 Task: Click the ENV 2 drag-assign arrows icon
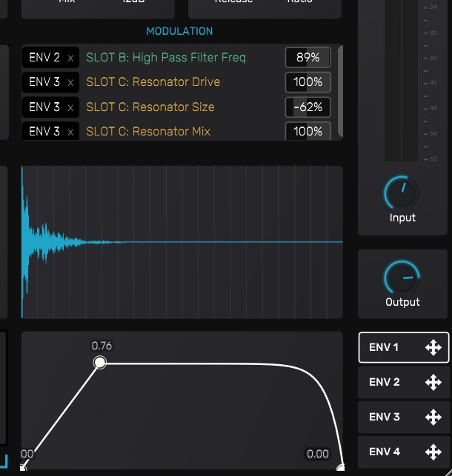point(433,382)
